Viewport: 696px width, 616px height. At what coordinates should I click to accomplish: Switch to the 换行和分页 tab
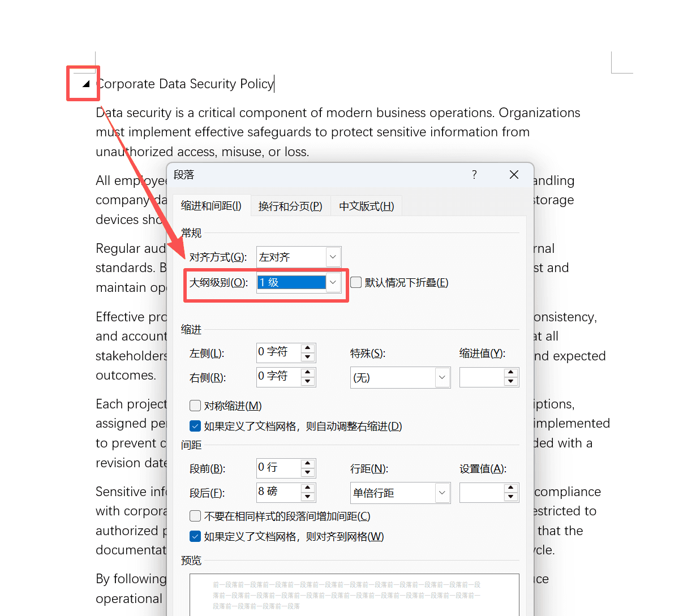pyautogui.click(x=290, y=205)
